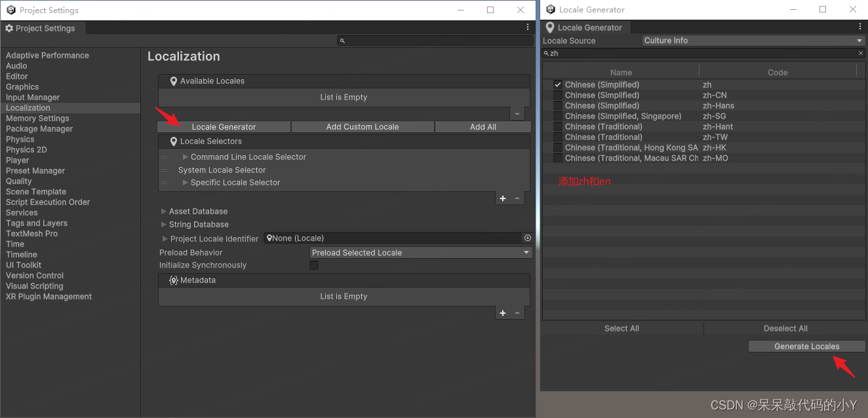
Task: Click plus icon under Locale Selectors list
Action: 503,199
